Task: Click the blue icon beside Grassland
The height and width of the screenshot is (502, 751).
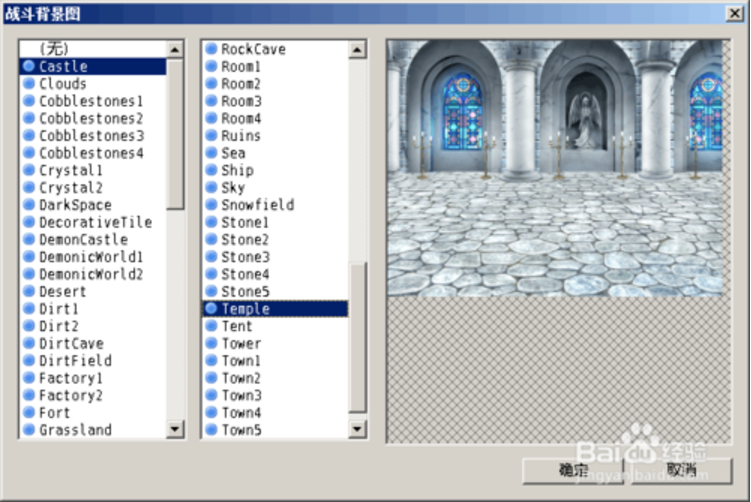Action: [x=29, y=430]
